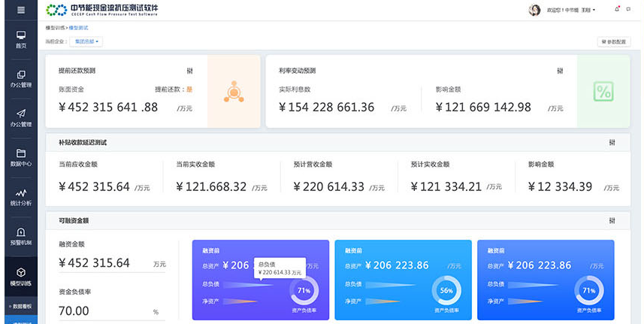
Task: Select 模型训练 cube icon in the sidebar
Action: (x=20, y=276)
